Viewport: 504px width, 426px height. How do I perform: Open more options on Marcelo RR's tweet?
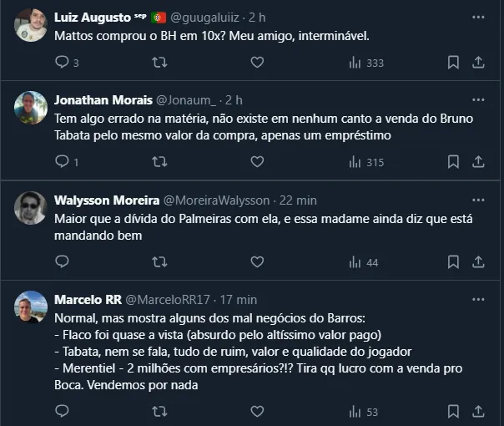point(477,299)
